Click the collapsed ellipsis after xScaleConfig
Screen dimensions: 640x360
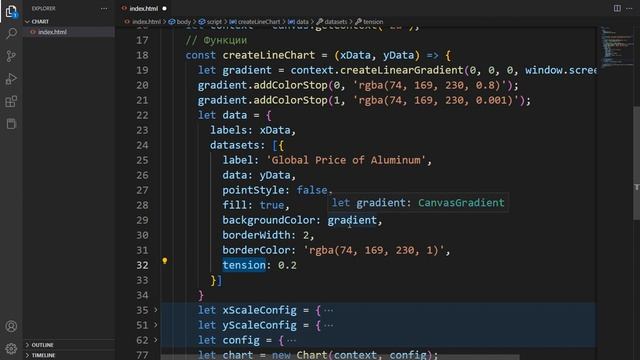329,310
